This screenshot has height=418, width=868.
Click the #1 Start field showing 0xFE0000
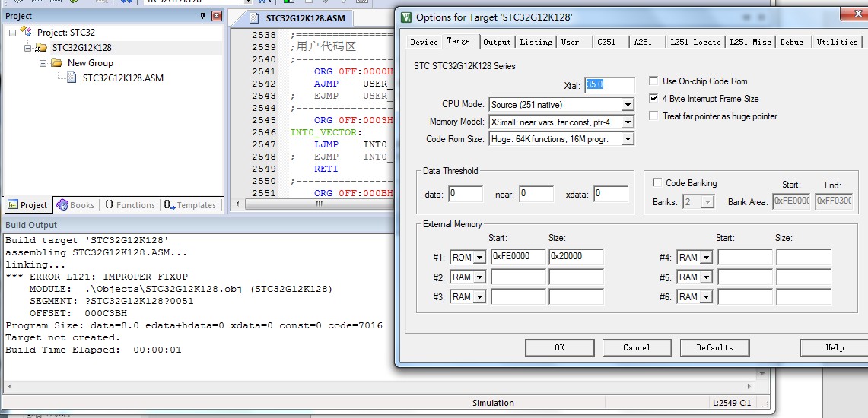(518, 257)
